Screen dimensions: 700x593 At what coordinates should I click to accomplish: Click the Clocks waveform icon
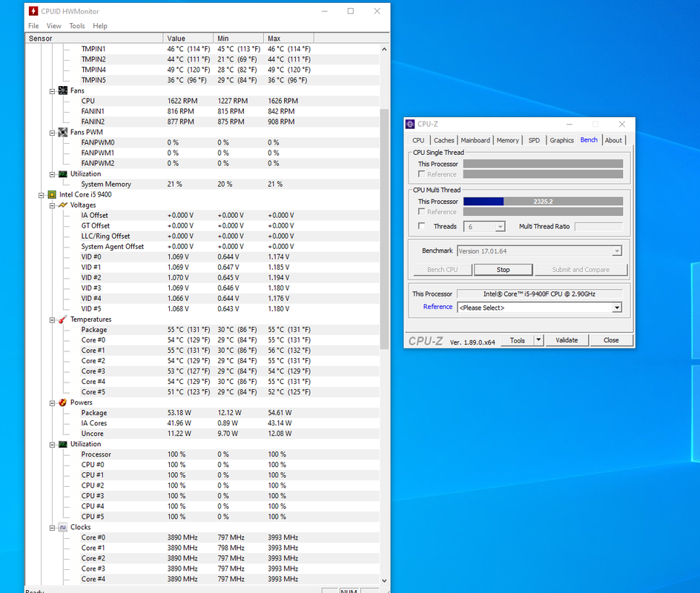tap(63, 527)
